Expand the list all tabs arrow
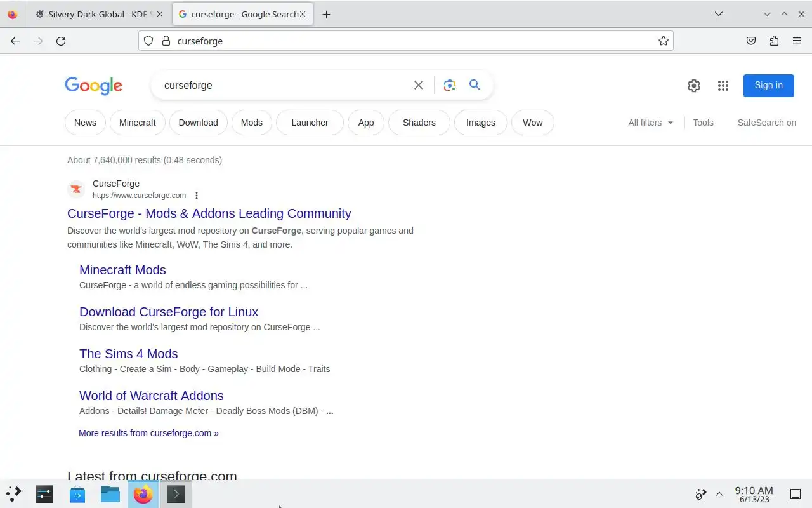The height and width of the screenshot is (508, 812). 719,14
